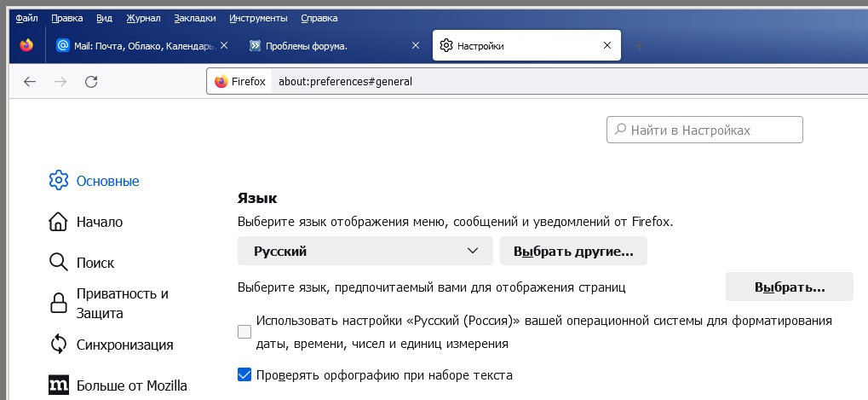
Task: Open the Журнал menu
Action: (143, 18)
